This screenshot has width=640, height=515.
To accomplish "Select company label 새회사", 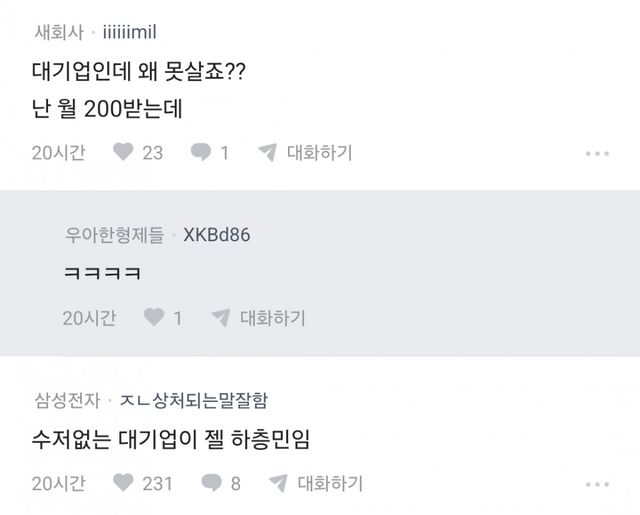I will point(59,32).
